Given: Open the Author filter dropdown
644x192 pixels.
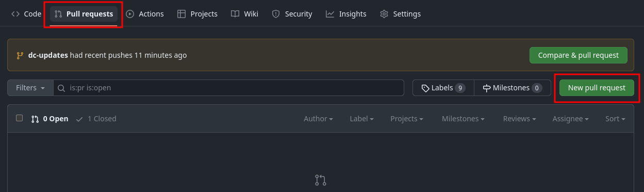Looking at the screenshot, I should tap(318, 119).
